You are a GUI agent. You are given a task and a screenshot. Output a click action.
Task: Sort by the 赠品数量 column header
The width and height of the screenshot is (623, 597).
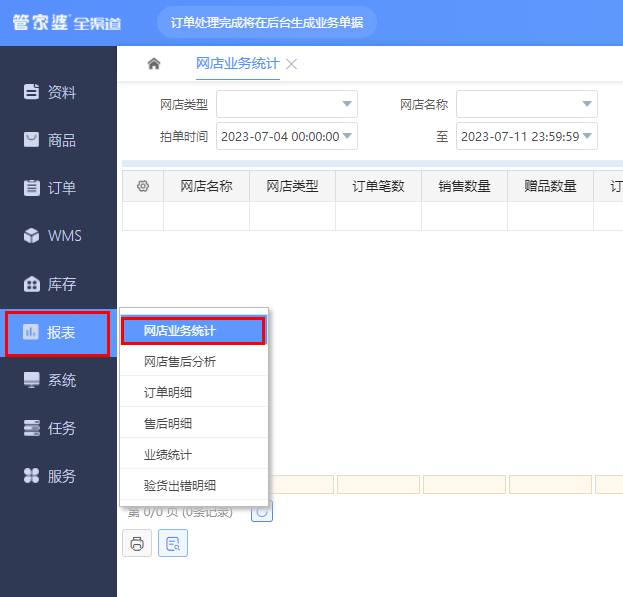(x=550, y=186)
